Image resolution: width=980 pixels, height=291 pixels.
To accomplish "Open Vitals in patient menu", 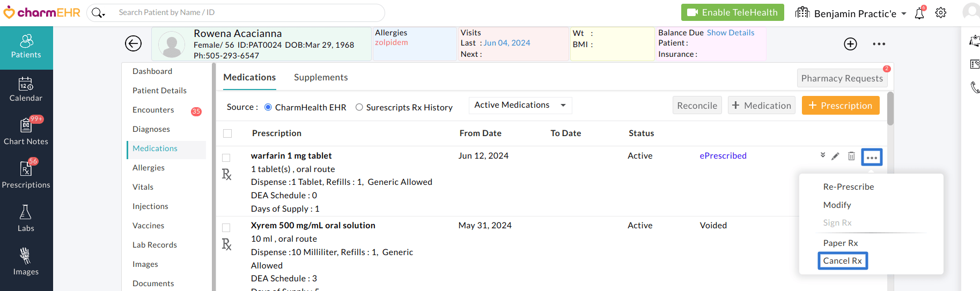I will (x=143, y=187).
